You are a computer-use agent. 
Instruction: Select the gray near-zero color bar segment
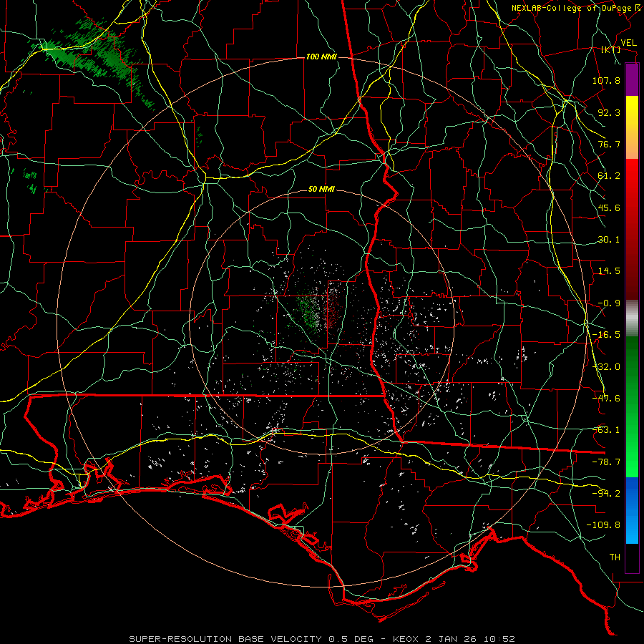click(x=632, y=318)
